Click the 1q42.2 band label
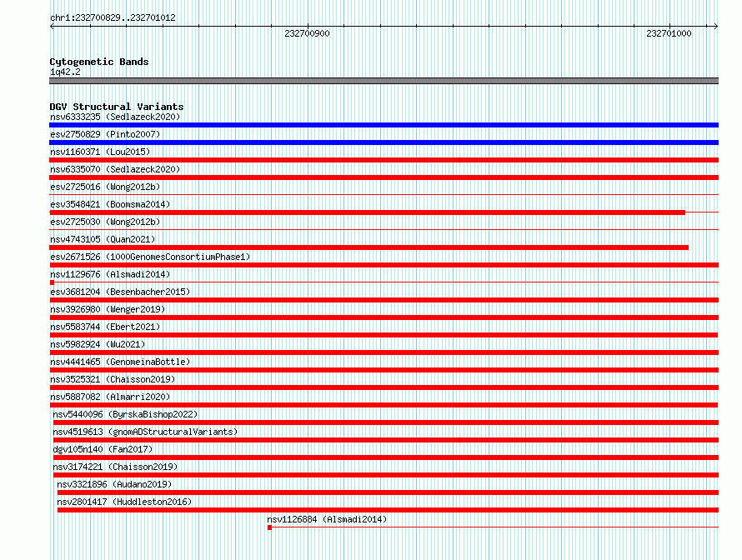 (65, 72)
